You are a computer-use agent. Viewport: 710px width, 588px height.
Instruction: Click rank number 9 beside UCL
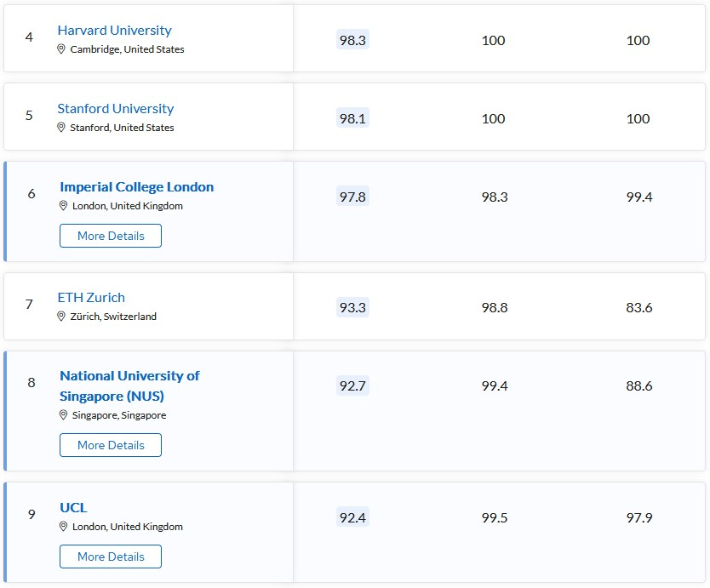coord(31,514)
